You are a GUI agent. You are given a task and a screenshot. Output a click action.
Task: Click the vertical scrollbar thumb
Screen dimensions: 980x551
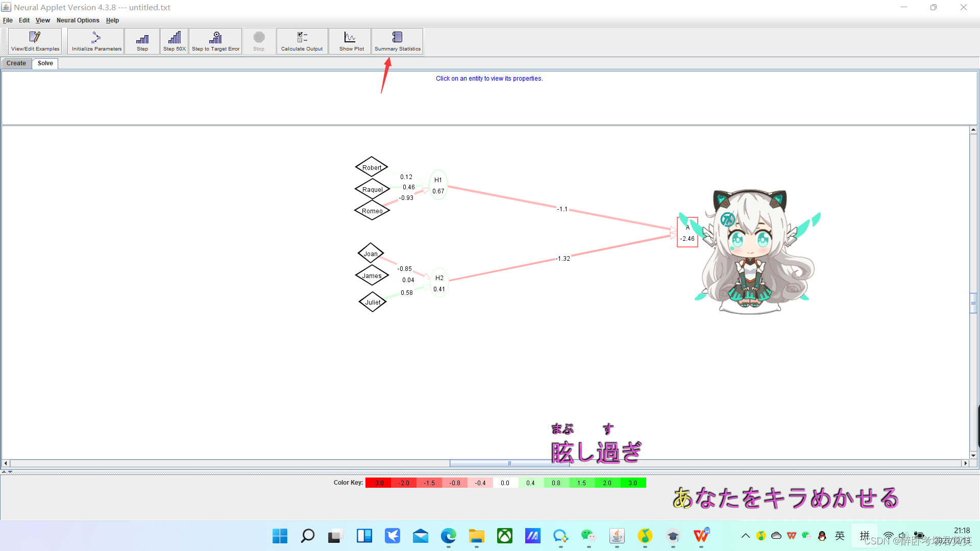click(x=973, y=303)
